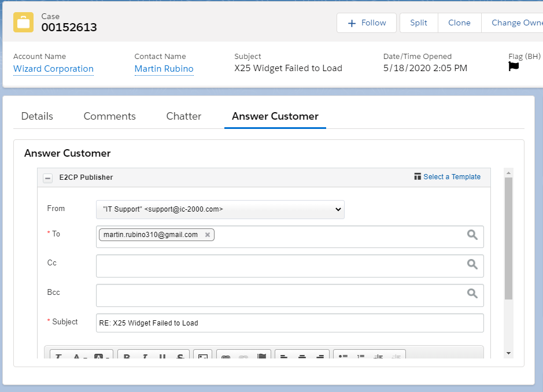Open the Wizard Corporation account link
543x392 pixels.
[53, 69]
